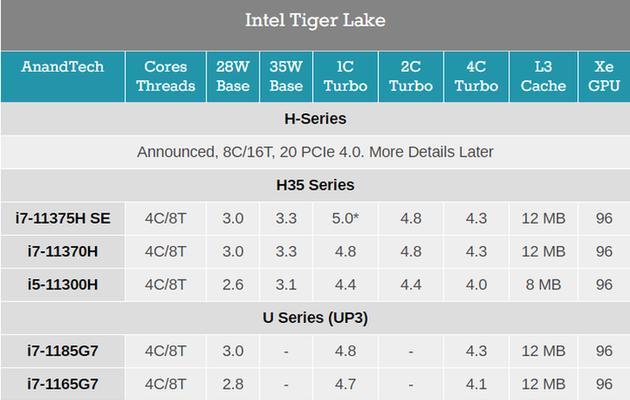Click the 35W Base column header
The image size is (630, 400).
[286, 76]
